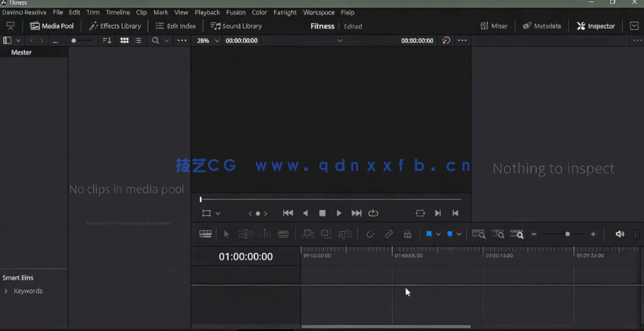Select the Trim Edit mode tool
The image size is (644, 331).
point(246,234)
